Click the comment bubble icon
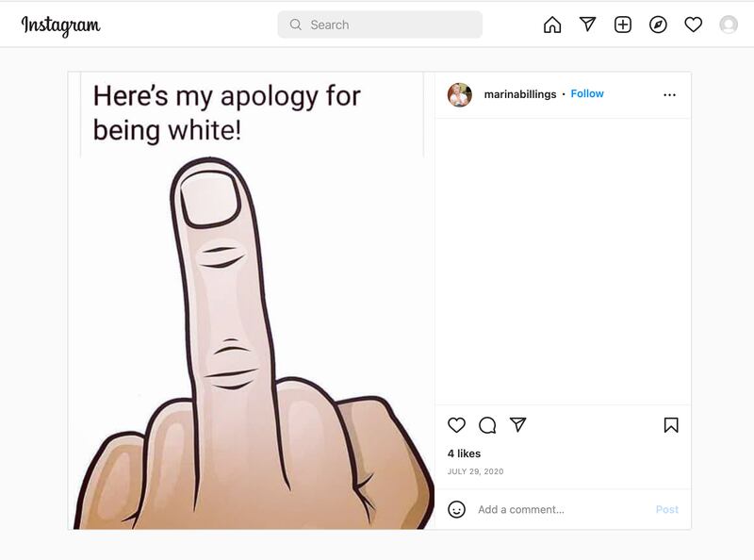The width and height of the screenshot is (754, 560). 487,425
